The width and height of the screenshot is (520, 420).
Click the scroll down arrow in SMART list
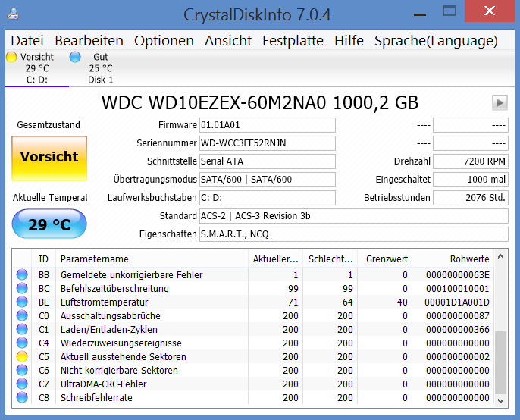tap(501, 400)
